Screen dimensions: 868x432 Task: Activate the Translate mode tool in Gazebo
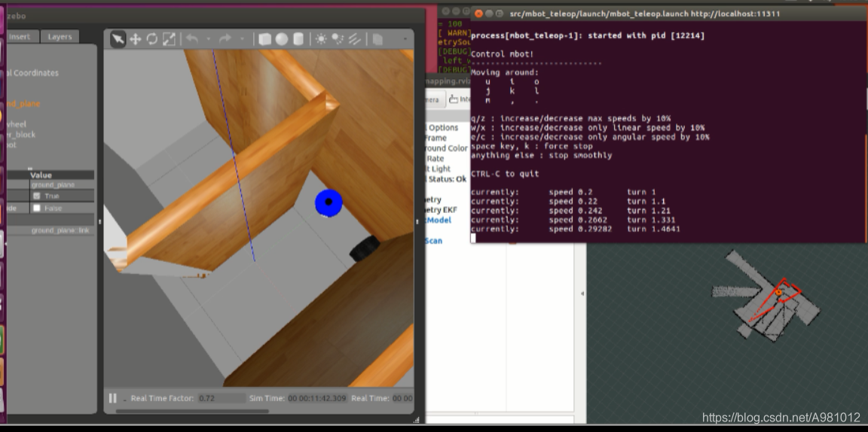click(x=135, y=39)
